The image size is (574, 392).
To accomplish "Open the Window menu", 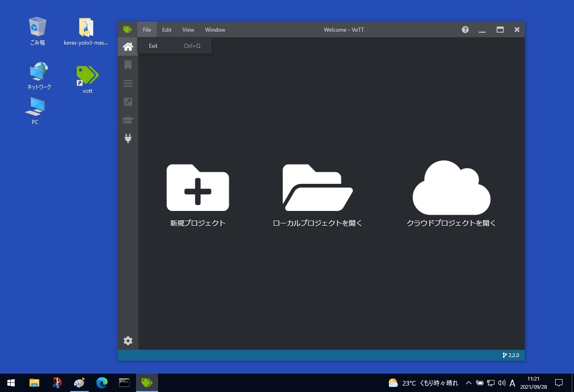I will coord(215,29).
